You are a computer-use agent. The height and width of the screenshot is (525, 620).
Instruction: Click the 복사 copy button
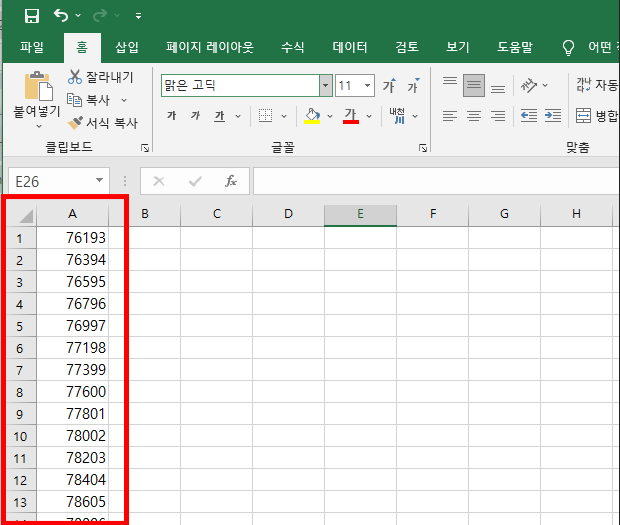pyautogui.click(x=89, y=100)
